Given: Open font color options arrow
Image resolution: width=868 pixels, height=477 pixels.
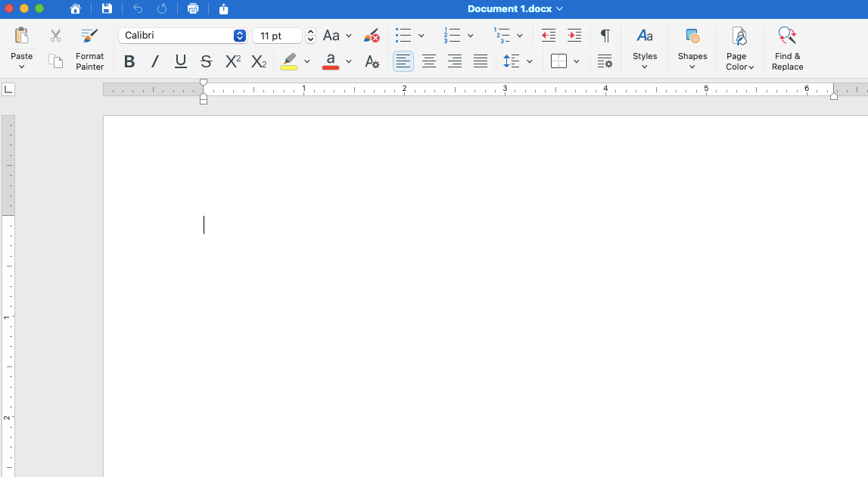Looking at the screenshot, I should tap(349, 61).
